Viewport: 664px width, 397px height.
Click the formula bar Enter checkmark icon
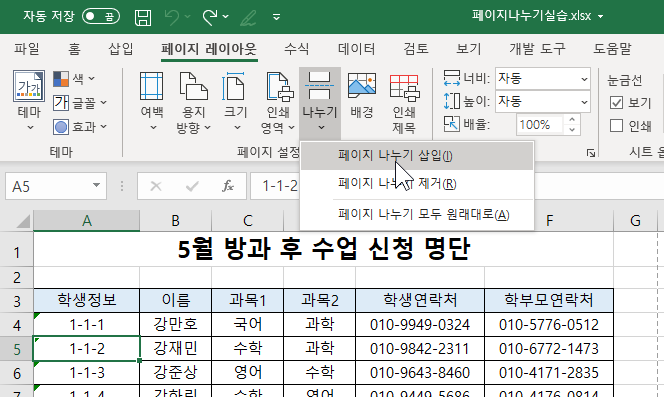click(192, 186)
